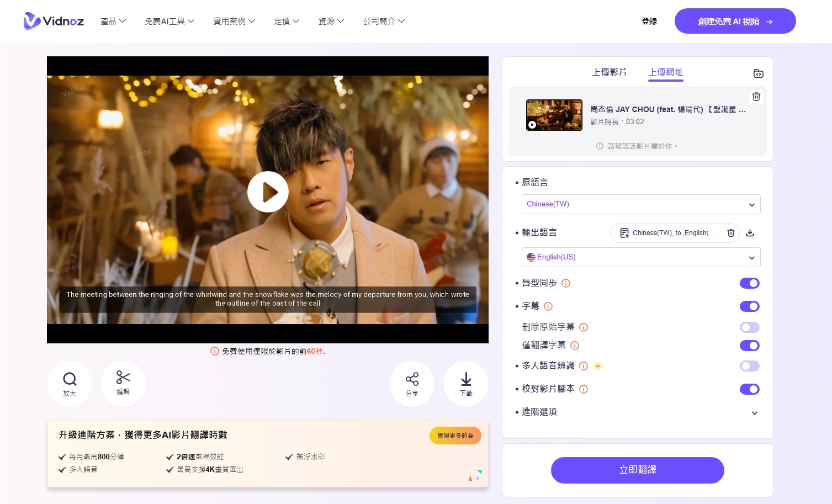Click the 分享 share icon
Image resolution: width=832 pixels, height=504 pixels.
[x=412, y=383]
